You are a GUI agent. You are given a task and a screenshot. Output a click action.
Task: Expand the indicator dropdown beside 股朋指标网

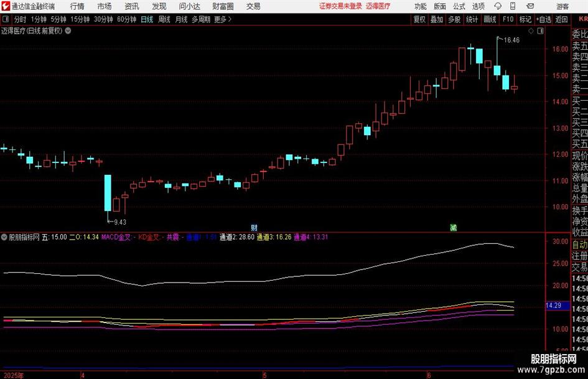[4, 237]
